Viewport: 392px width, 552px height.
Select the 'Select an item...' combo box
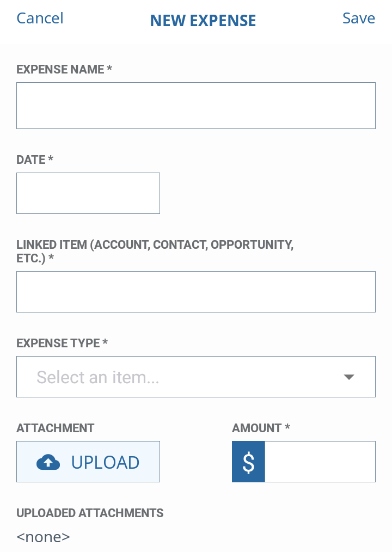(x=196, y=377)
